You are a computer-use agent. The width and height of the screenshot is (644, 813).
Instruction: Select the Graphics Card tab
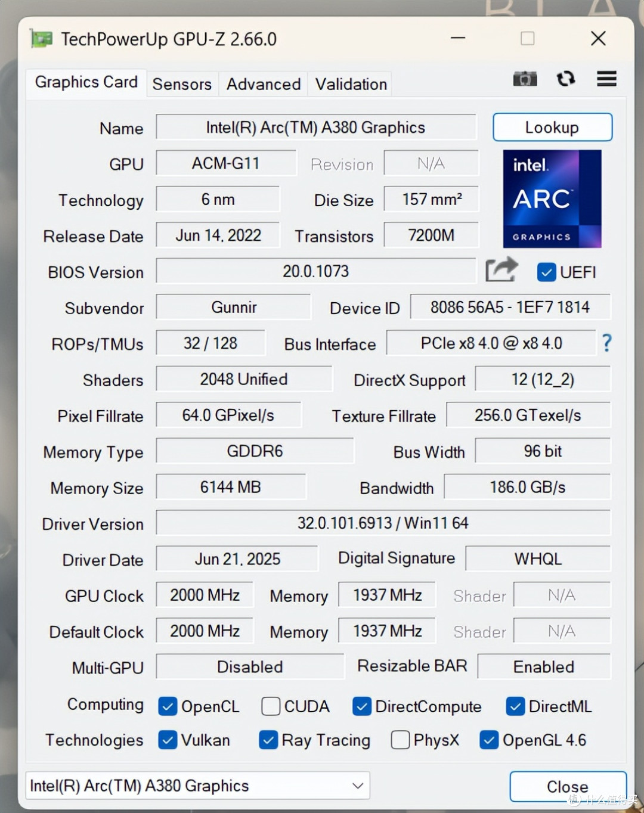[x=86, y=82]
